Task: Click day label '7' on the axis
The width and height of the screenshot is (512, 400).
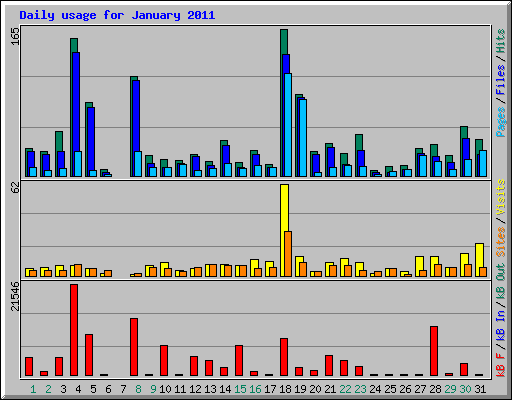Action: 123,389
